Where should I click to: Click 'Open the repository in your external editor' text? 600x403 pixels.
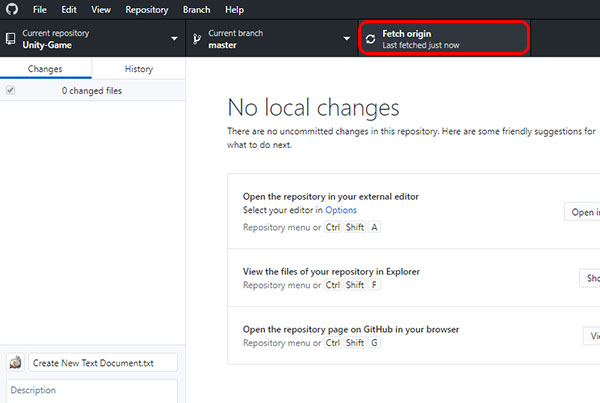coord(331,196)
